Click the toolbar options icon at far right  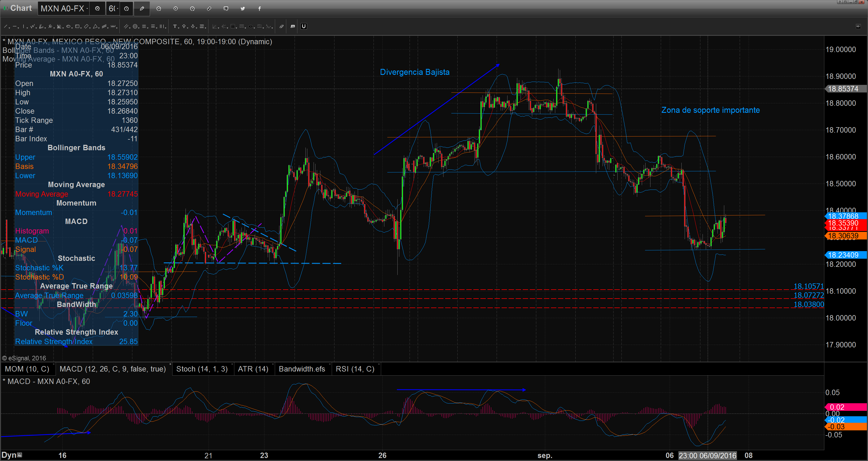[858, 26]
